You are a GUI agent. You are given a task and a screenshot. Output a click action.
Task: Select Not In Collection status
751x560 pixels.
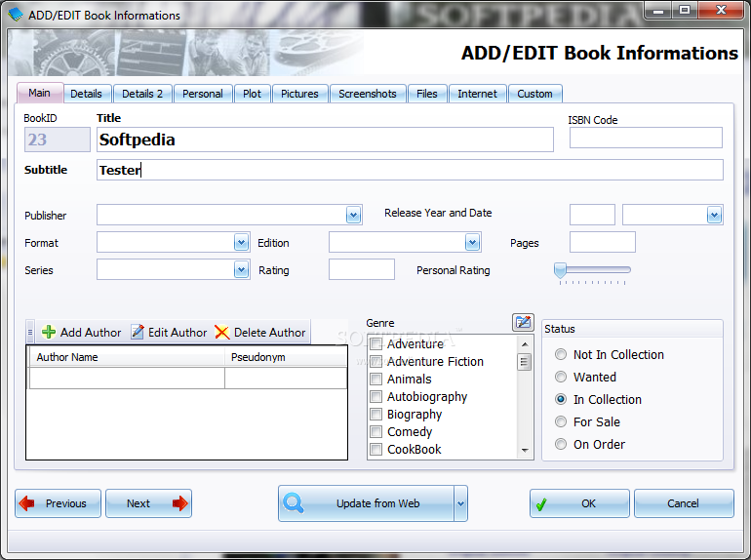pyautogui.click(x=561, y=354)
